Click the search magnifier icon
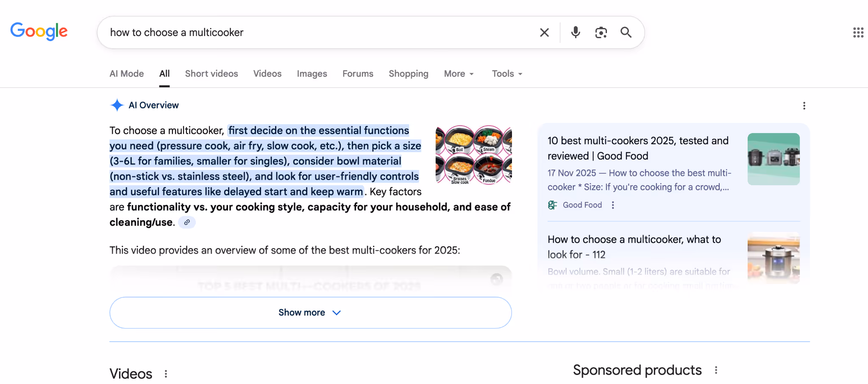Screen dimensions: 868x384 (x=626, y=32)
